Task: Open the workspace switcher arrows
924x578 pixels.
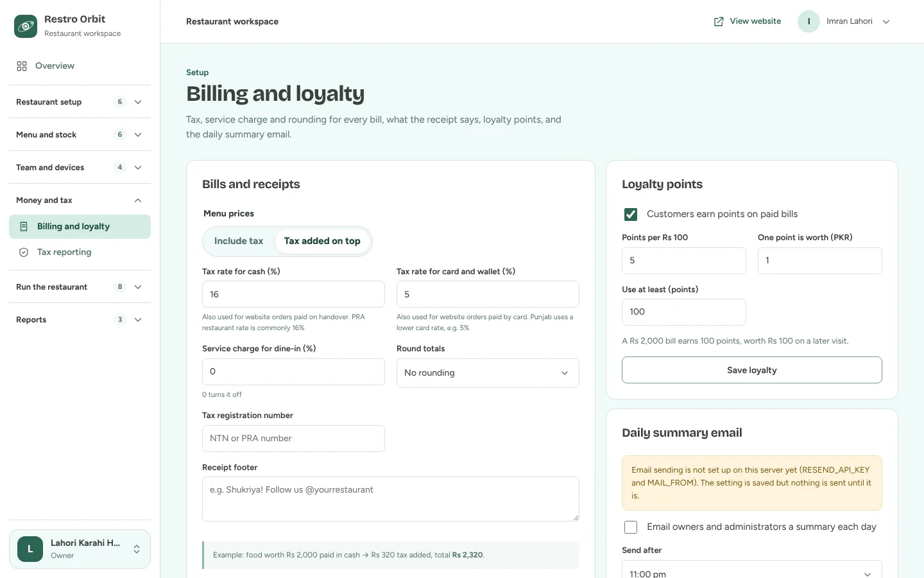Action: pyautogui.click(x=137, y=549)
